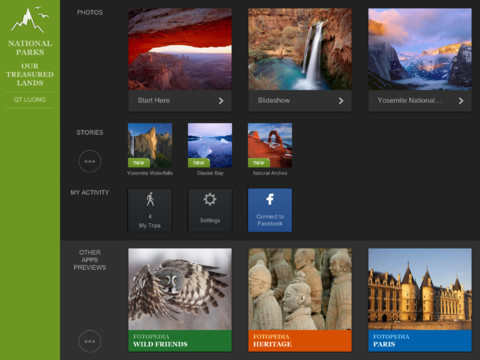
Task: Open the My Trips walking figure tile
Action: coord(150,210)
